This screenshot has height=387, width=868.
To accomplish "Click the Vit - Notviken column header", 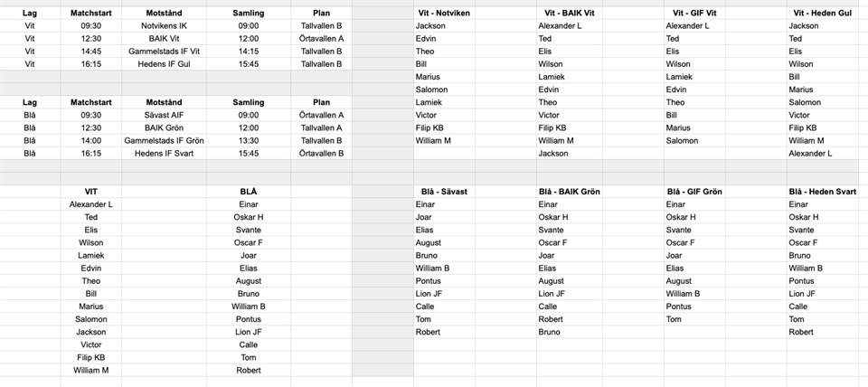I will point(444,14).
